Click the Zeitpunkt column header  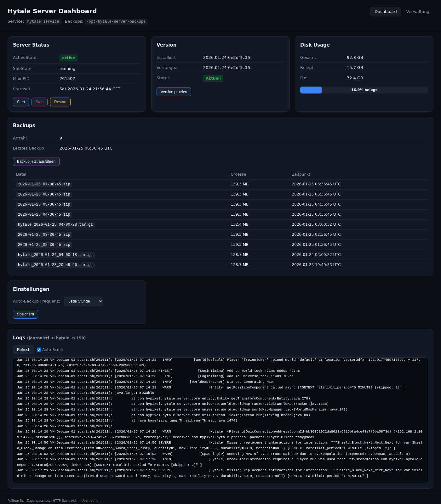pyautogui.click(x=301, y=174)
